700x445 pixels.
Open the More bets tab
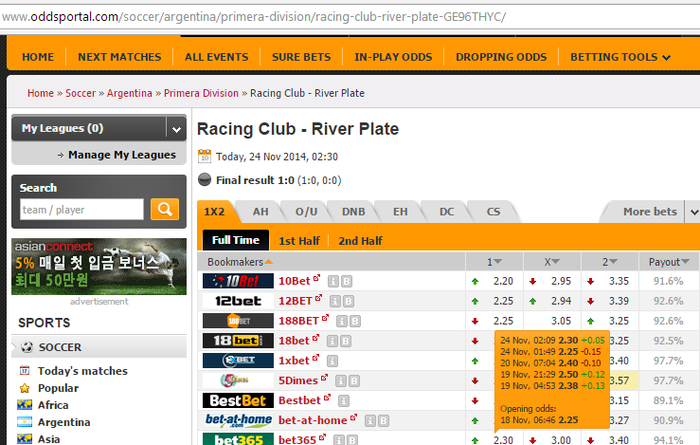(650, 212)
